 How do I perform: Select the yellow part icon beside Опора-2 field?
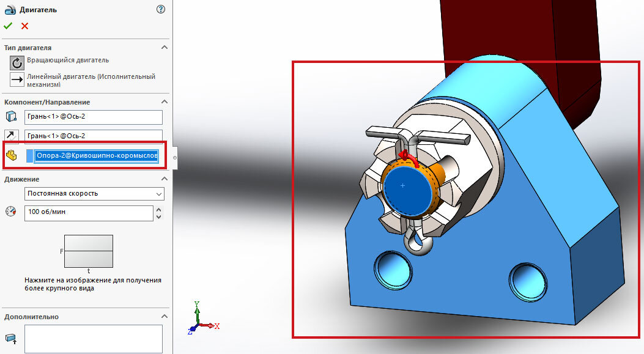tap(11, 155)
